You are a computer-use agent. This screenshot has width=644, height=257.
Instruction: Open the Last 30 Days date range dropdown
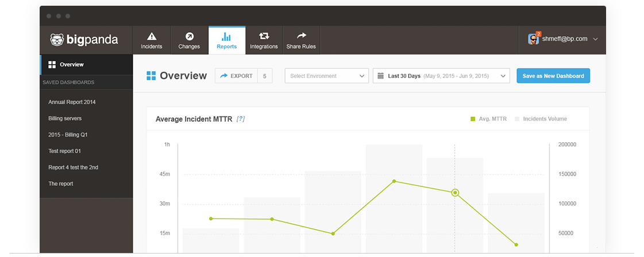[441, 76]
